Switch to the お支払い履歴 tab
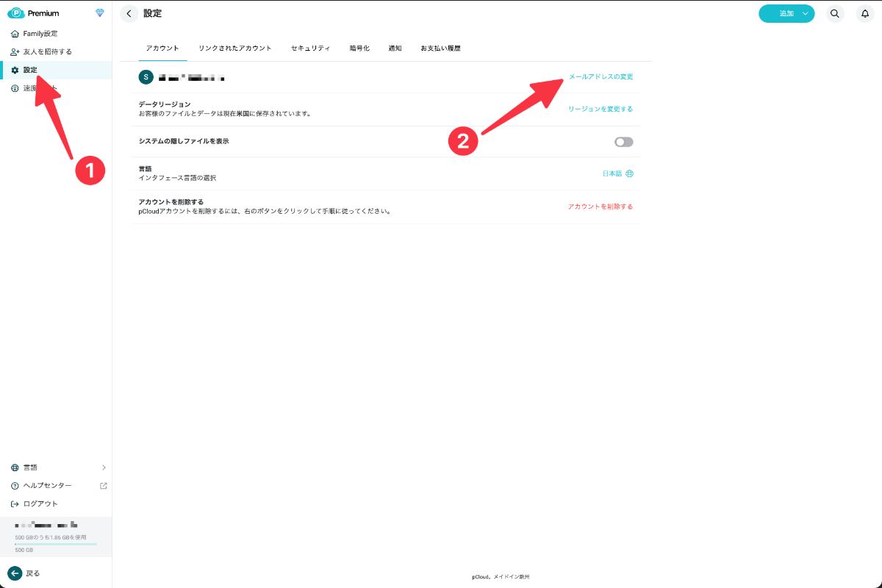882x588 pixels. (x=440, y=49)
